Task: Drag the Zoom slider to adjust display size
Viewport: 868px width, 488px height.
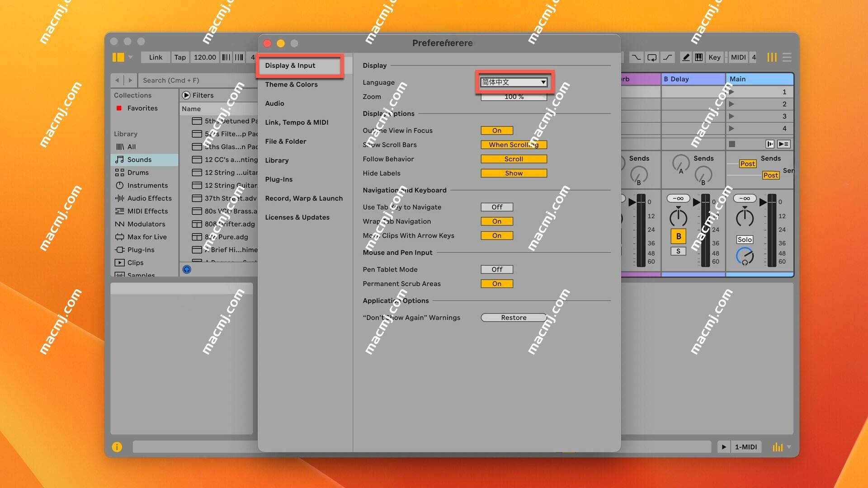Action: (513, 97)
